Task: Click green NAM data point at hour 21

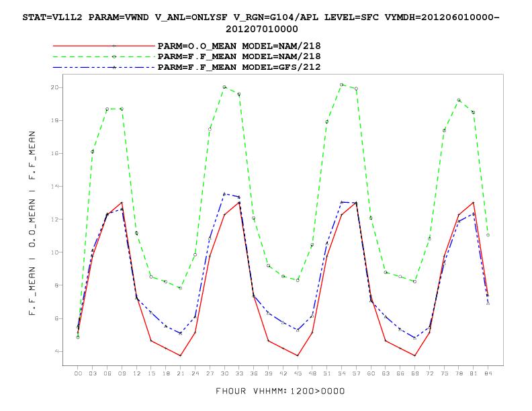Action: pyautogui.click(x=181, y=288)
